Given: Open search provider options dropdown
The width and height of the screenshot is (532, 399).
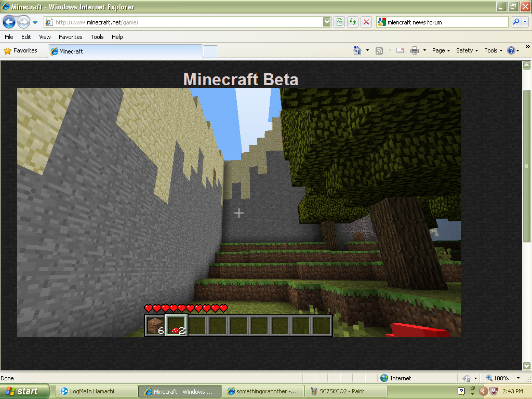Looking at the screenshot, I should [x=525, y=22].
